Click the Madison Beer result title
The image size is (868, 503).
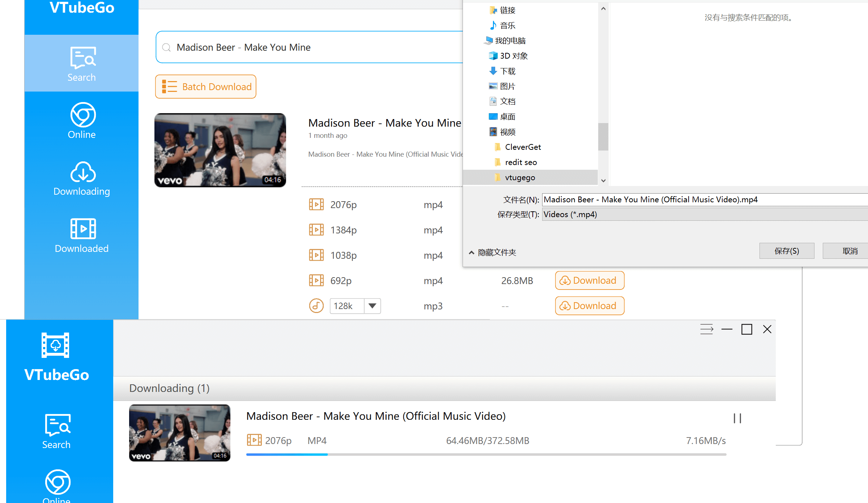click(x=385, y=123)
